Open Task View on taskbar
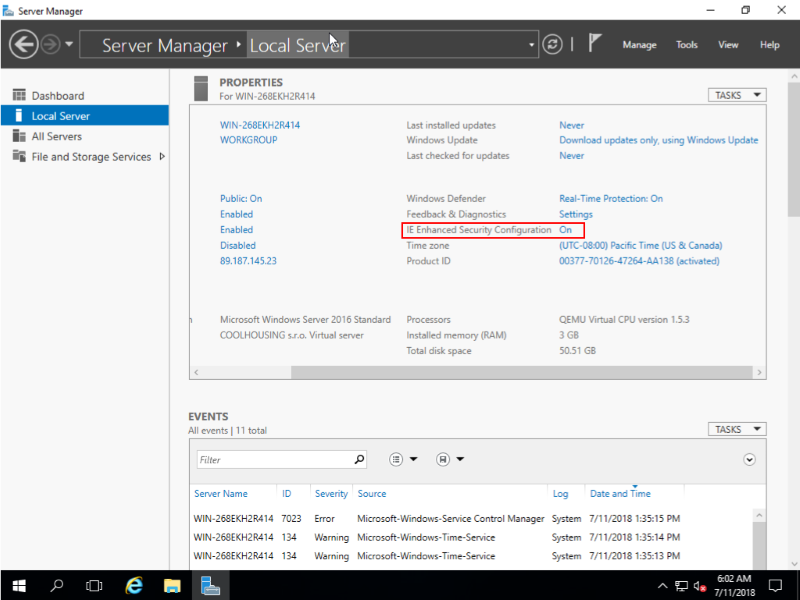 (x=94, y=585)
